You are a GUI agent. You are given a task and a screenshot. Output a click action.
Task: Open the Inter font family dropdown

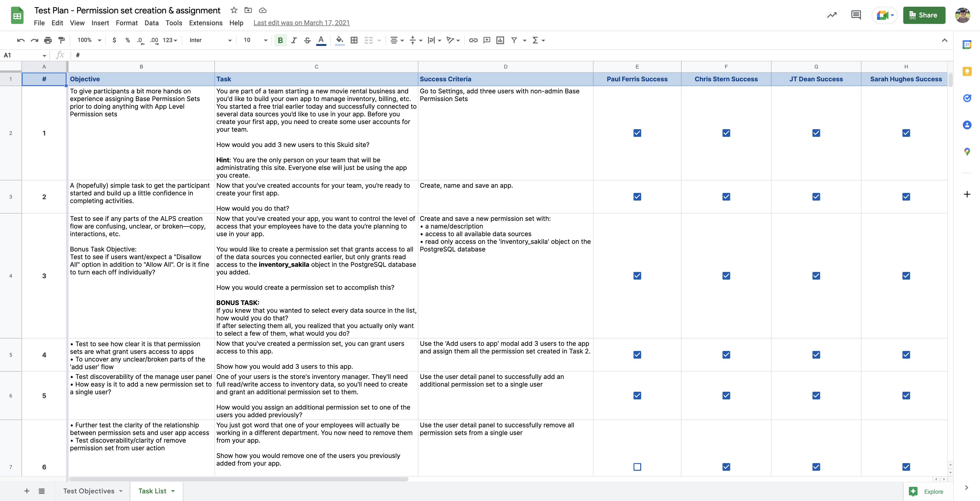[210, 40]
